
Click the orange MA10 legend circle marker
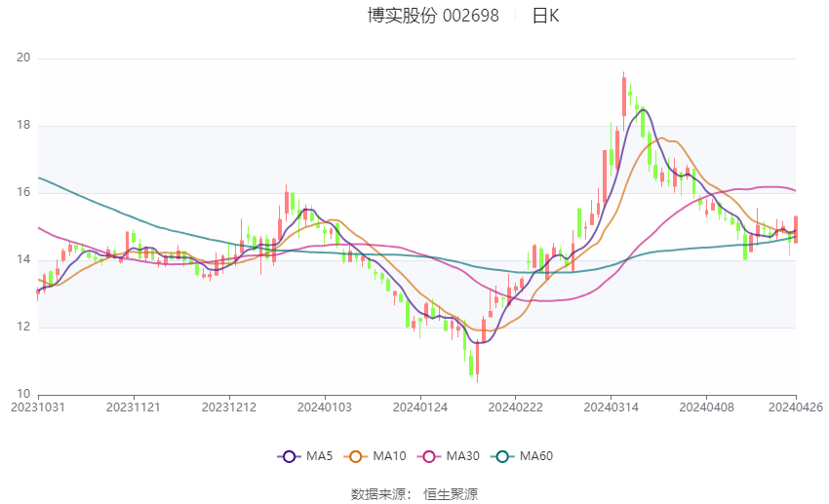tap(356, 456)
